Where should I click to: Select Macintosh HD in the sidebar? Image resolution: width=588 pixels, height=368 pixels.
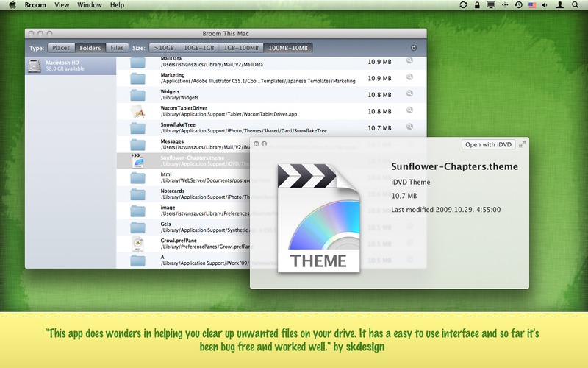click(x=70, y=66)
